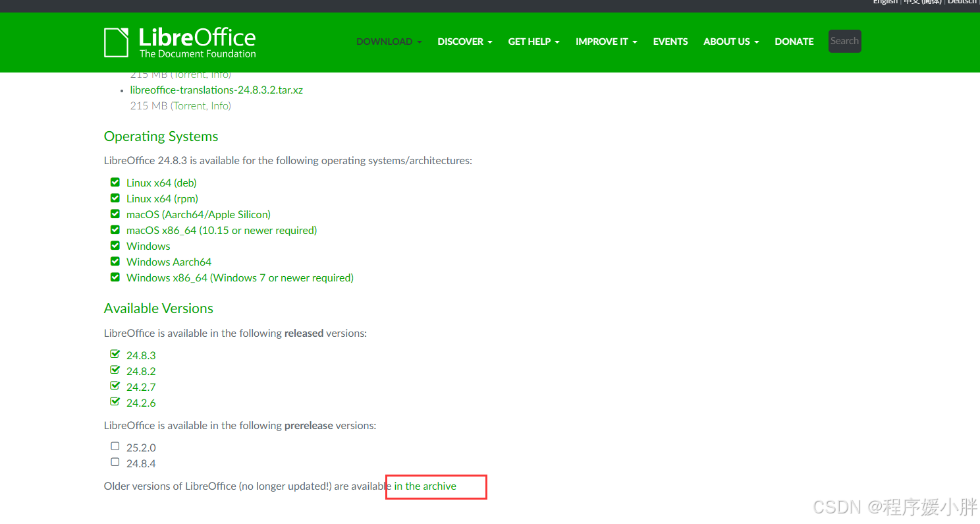Open the 24.8.3 version link

pyautogui.click(x=141, y=355)
